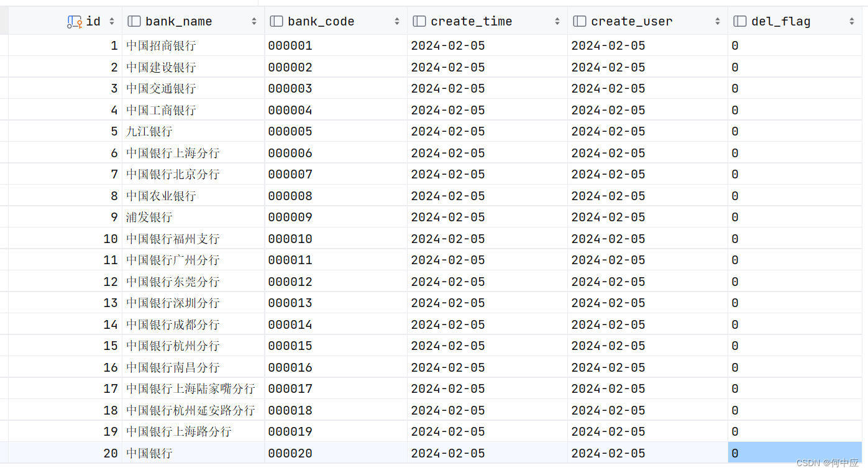Select cell 中国银行福州支行

click(193, 239)
